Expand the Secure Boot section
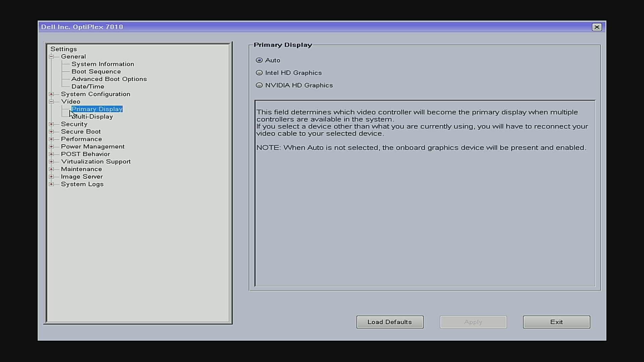The width and height of the screenshot is (644, 362). 51,132
